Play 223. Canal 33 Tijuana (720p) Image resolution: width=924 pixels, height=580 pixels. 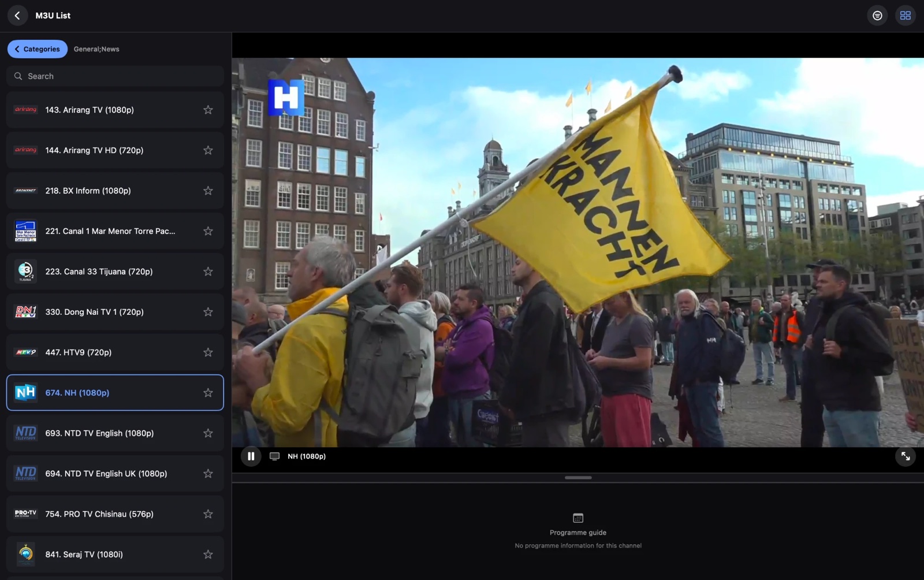coord(115,272)
